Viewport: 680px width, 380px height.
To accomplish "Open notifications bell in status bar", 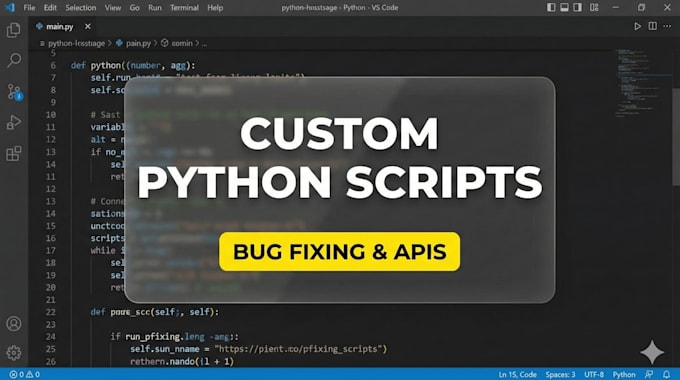I will pos(667,374).
